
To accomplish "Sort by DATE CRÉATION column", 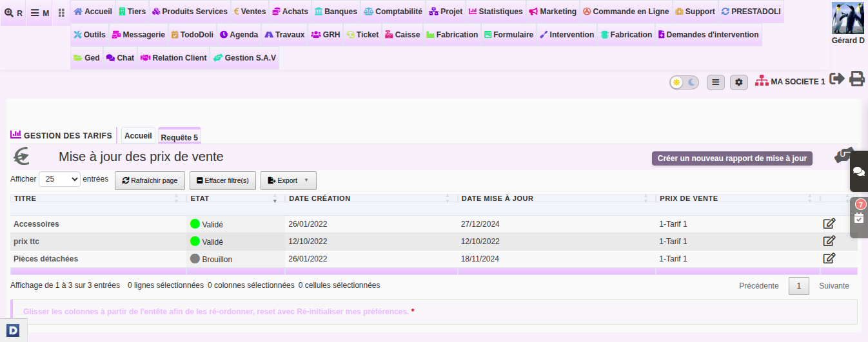I will (371, 198).
